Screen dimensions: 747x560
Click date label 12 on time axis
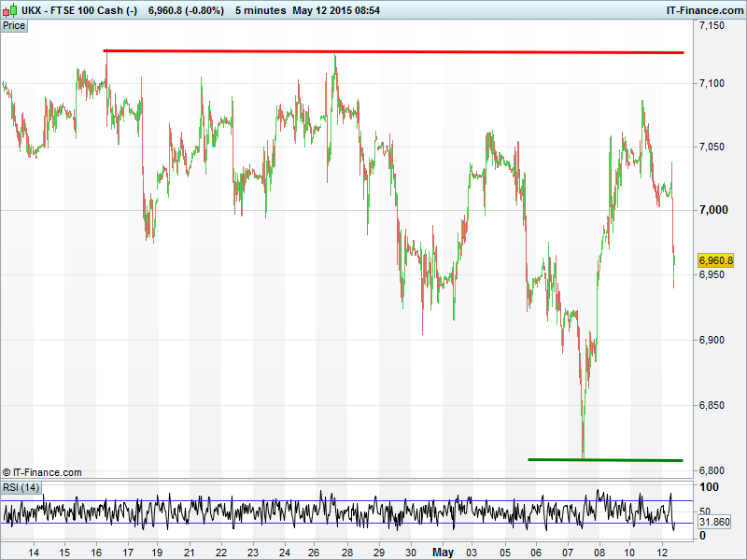(662, 553)
